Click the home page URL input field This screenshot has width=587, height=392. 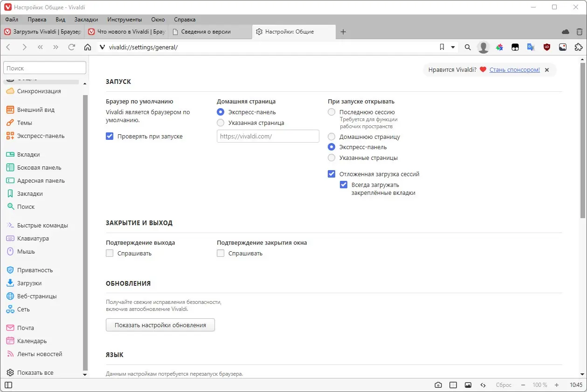click(268, 136)
